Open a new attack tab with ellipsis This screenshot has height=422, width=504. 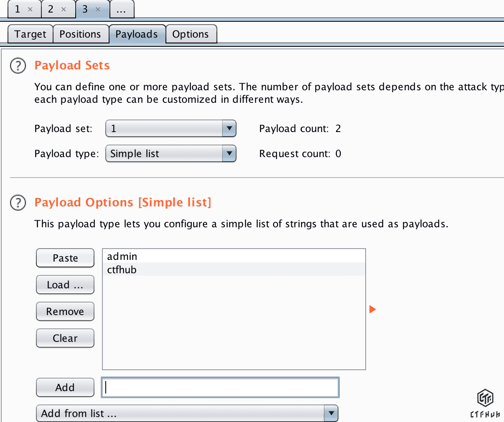121,9
